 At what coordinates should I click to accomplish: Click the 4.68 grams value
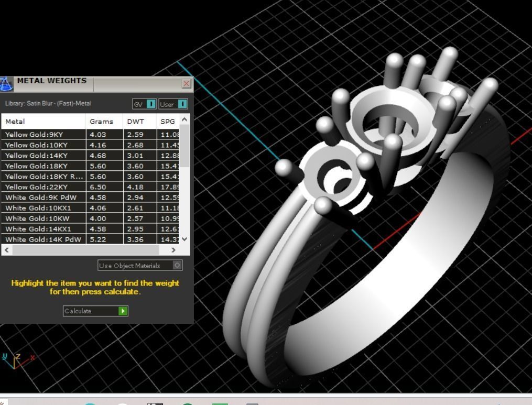[x=98, y=156]
